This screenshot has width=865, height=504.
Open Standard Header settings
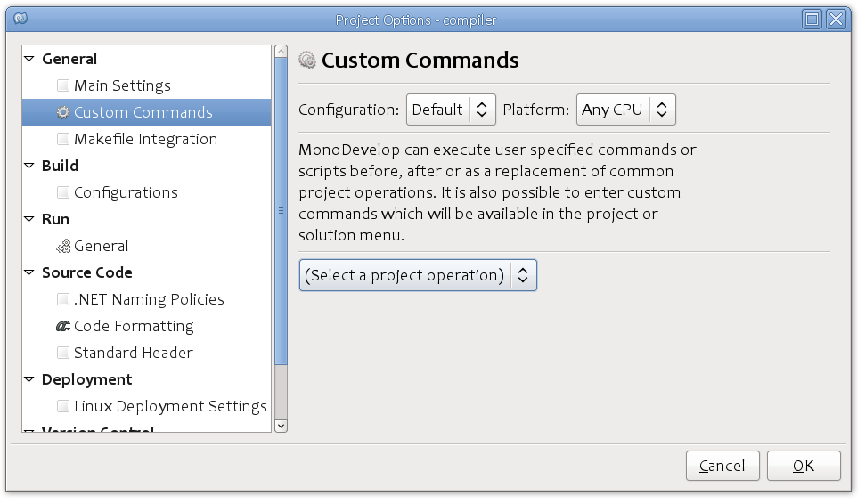tap(134, 353)
